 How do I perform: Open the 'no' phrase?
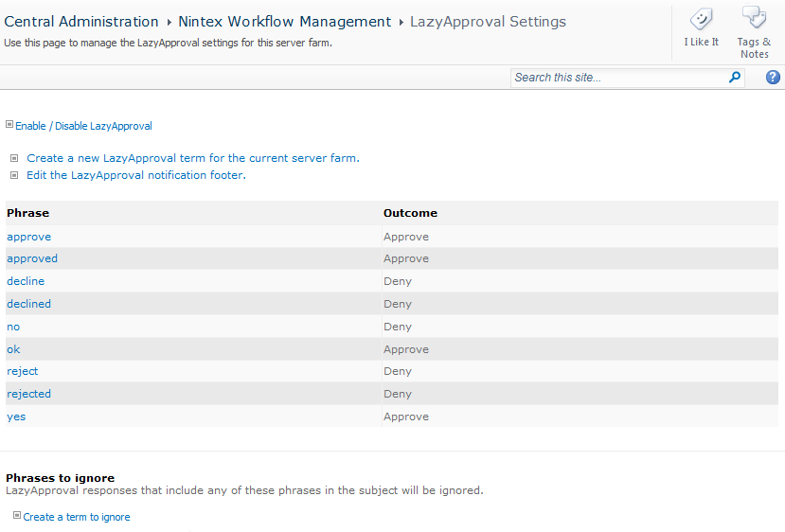tap(13, 327)
